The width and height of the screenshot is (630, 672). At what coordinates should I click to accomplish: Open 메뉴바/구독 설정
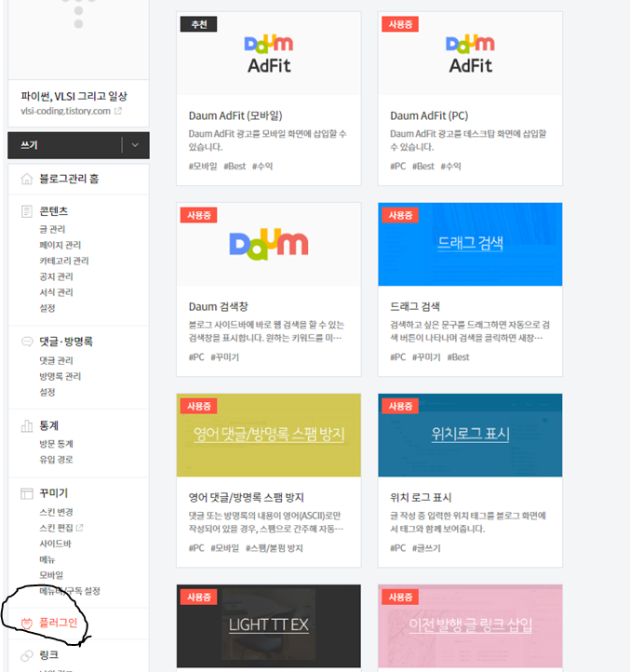click(x=70, y=591)
